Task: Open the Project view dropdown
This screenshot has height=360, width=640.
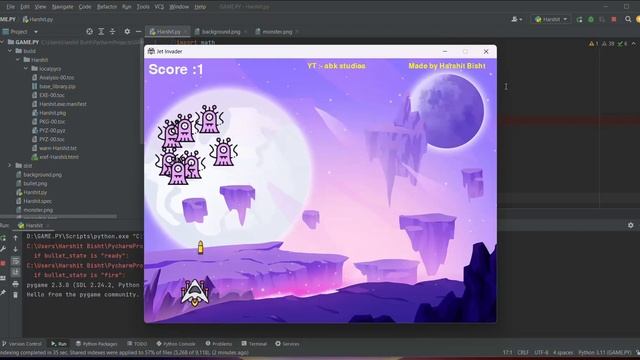Action: (x=36, y=32)
